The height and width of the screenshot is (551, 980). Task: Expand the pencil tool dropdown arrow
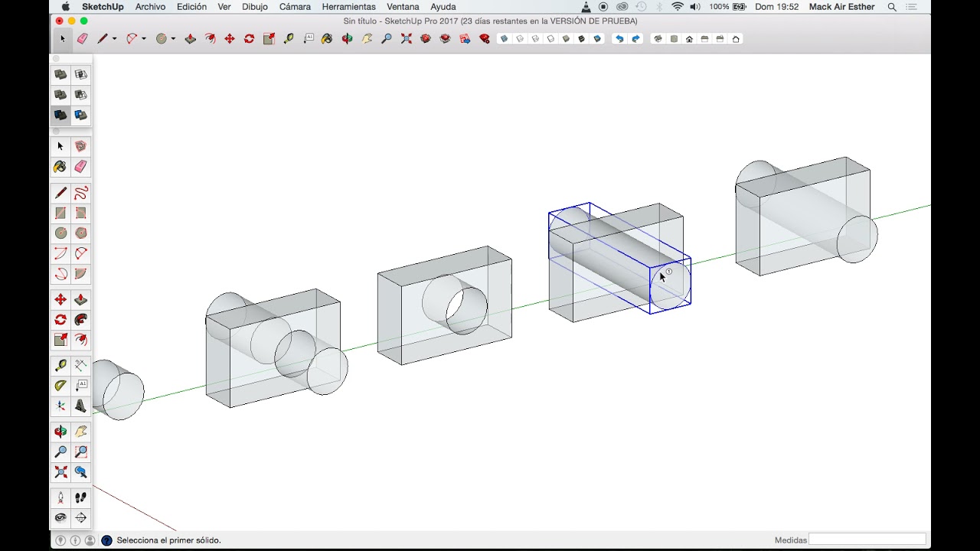tap(115, 39)
